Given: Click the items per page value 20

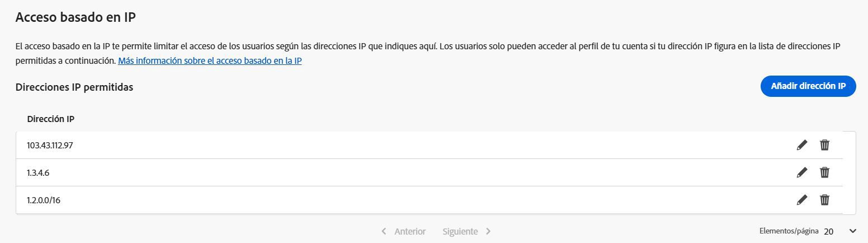Looking at the screenshot, I should (829, 231).
